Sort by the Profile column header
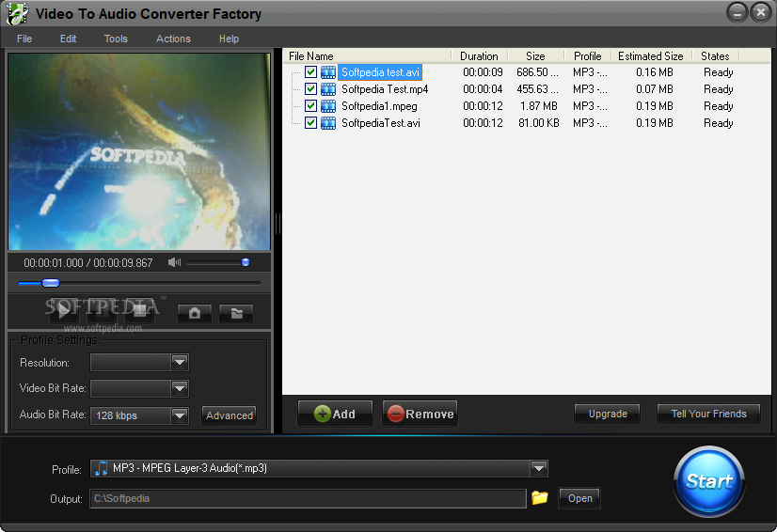The width and height of the screenshot is (777, 532). (x=588, y=56)
